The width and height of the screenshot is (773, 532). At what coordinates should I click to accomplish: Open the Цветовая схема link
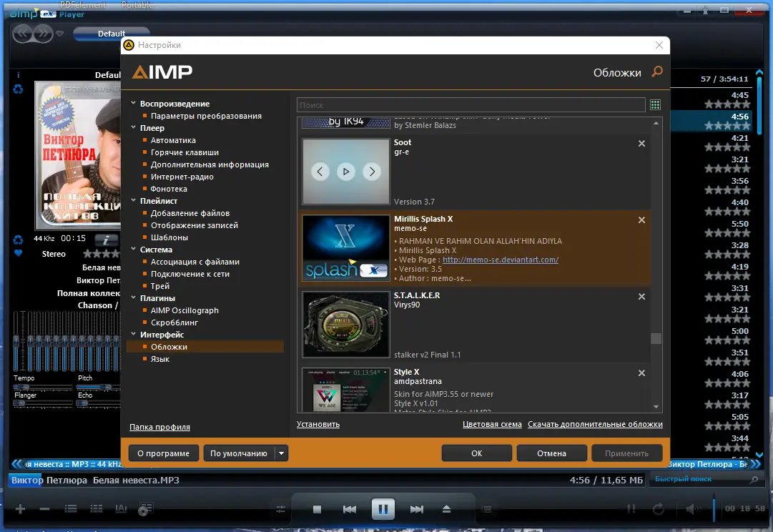[492, 424]
